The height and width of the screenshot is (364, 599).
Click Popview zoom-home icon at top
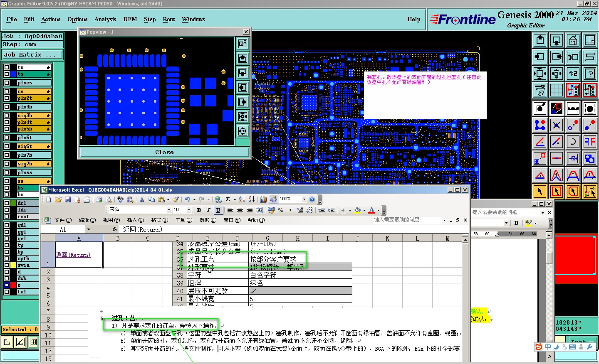(x=243, y=44)
